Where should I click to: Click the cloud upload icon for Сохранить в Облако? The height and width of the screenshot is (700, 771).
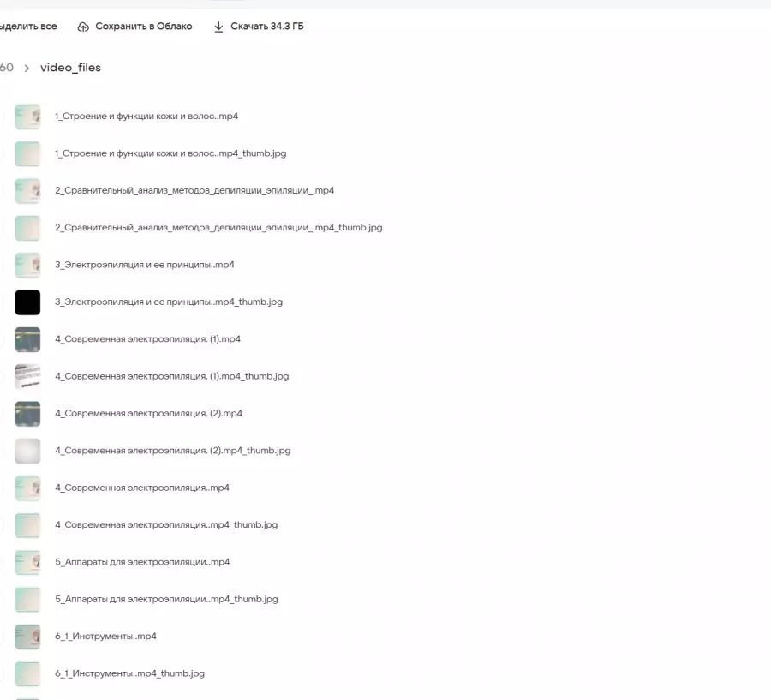pos(83,27)
